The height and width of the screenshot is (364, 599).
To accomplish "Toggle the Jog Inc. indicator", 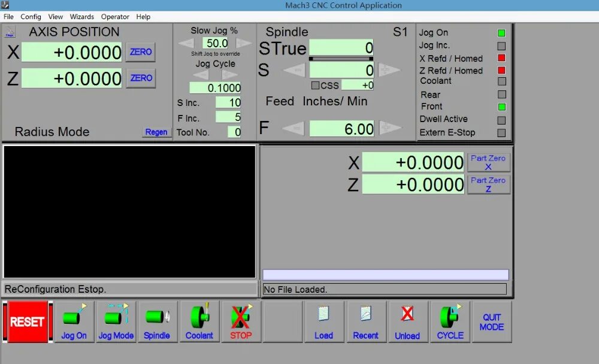I will 501,46.
